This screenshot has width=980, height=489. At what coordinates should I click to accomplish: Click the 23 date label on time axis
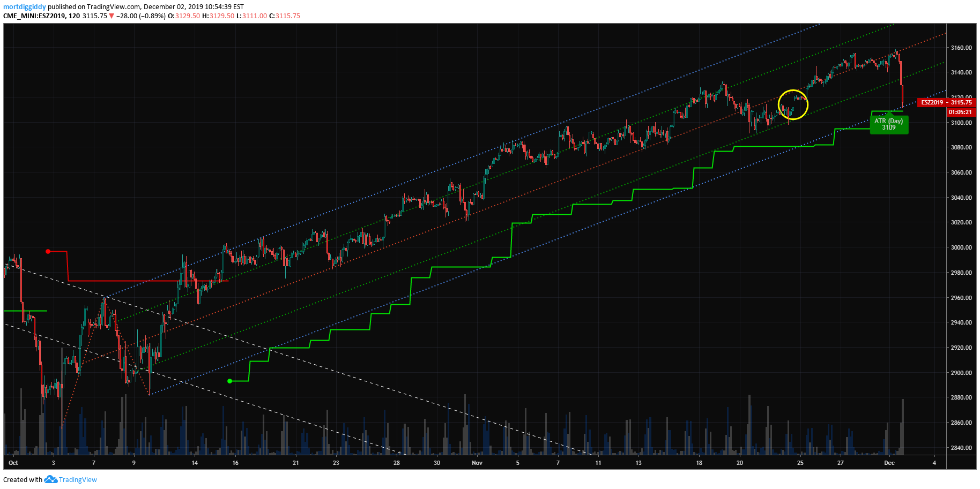coord(336,463)
